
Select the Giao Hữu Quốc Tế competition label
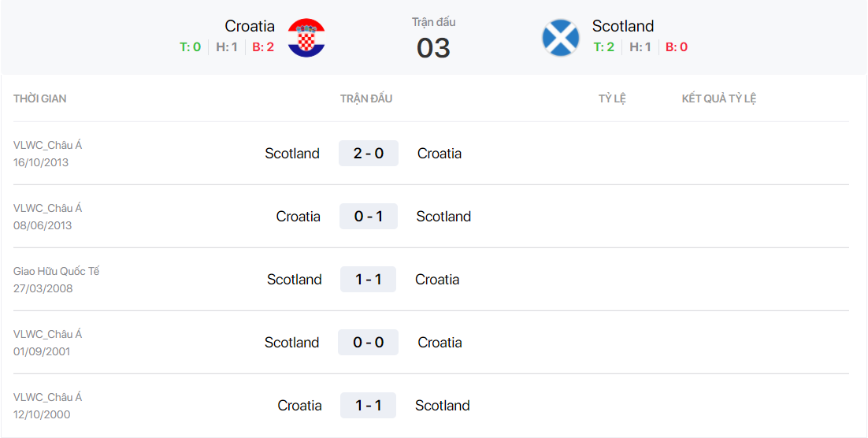pos(57,271)
